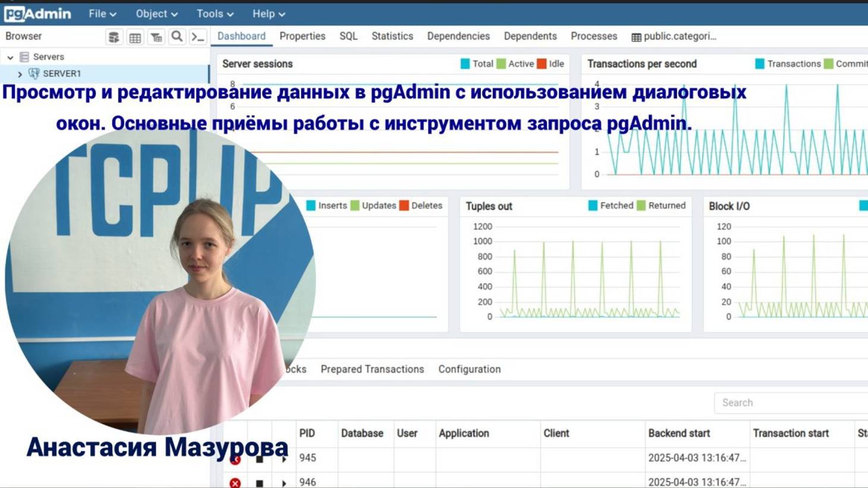Click the Active legend color swatch
This screenshot has width=868, height=488.
(501, 64)
